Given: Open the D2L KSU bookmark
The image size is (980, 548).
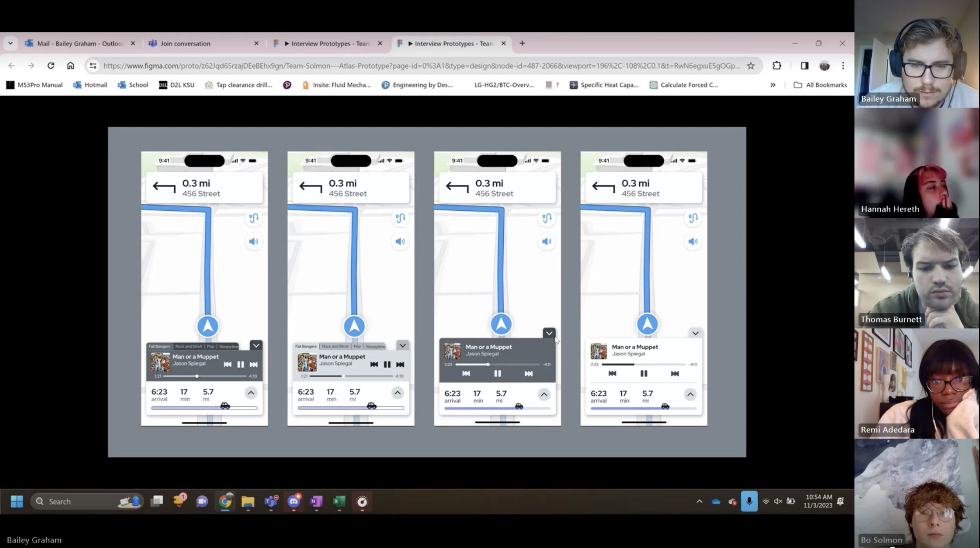Looking at the screenshot, I should [177, 85].
